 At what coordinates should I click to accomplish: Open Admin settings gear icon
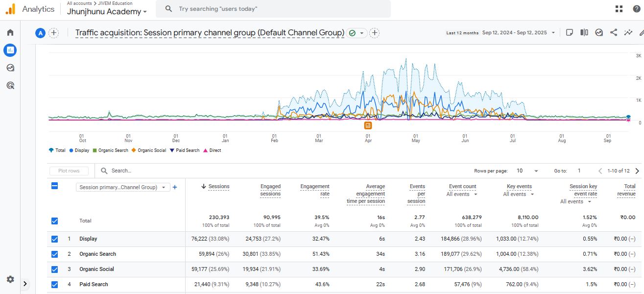[10, 279]
